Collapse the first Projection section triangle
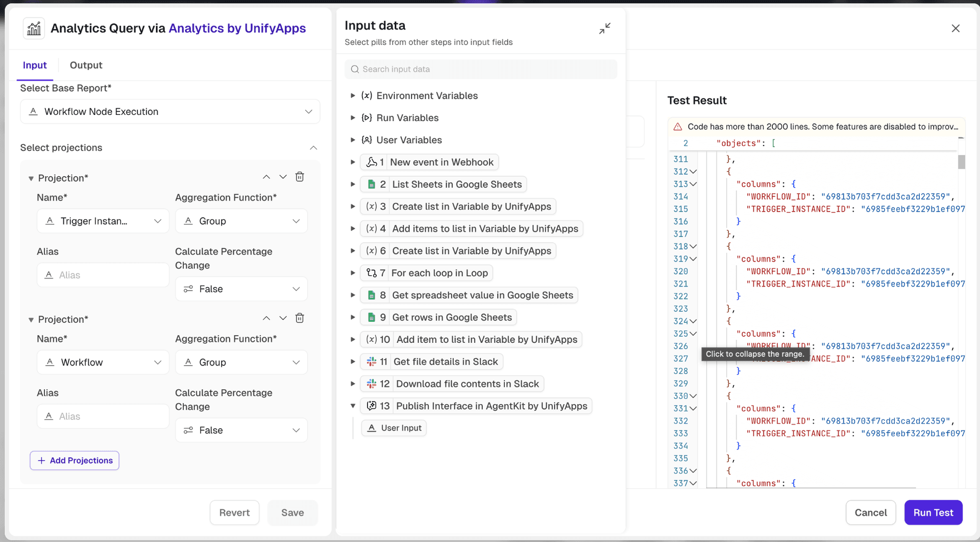The image size is (980, 542). (x=31, y=178)
